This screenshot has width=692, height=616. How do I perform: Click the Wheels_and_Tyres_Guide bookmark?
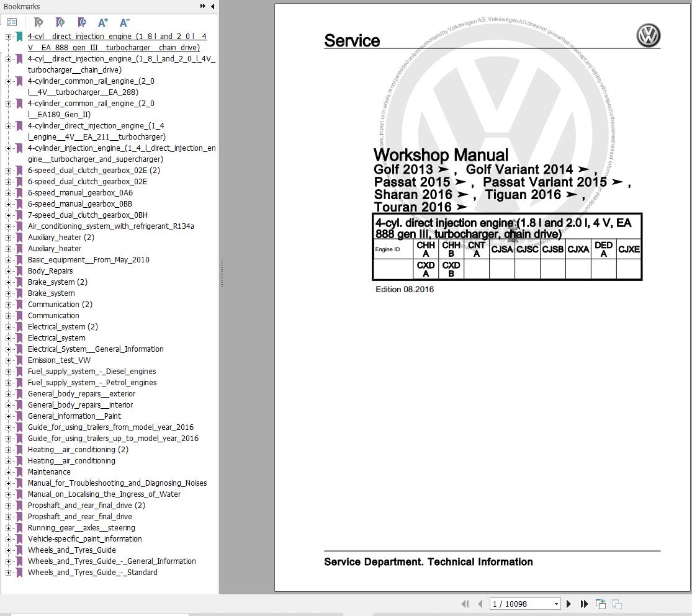tap(71, 550)
